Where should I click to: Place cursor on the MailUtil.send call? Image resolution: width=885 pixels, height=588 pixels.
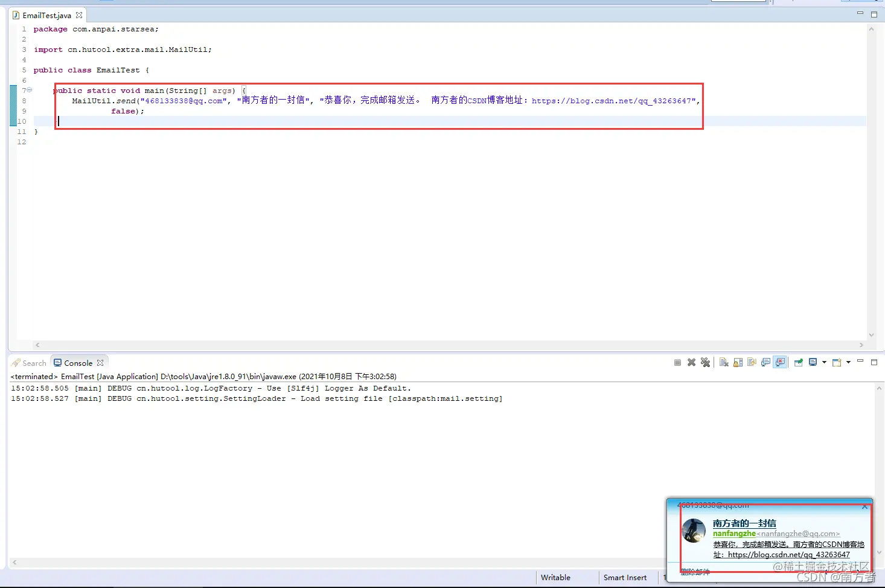pyautogui.click(x=104, y=101)
